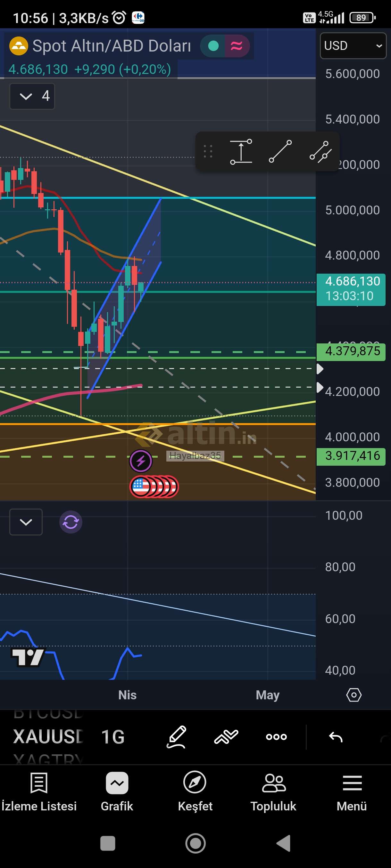Tap the purple refresh indicator icon
This screenshot has width=391, height=868.
pyautogui.click(x=71, y=522)
